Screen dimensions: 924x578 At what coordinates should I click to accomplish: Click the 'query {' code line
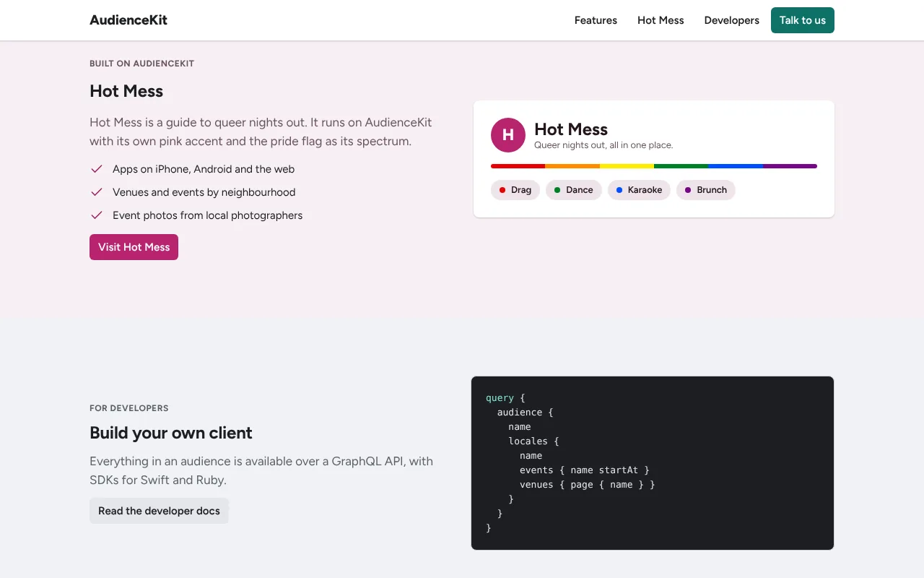(505, 398)
